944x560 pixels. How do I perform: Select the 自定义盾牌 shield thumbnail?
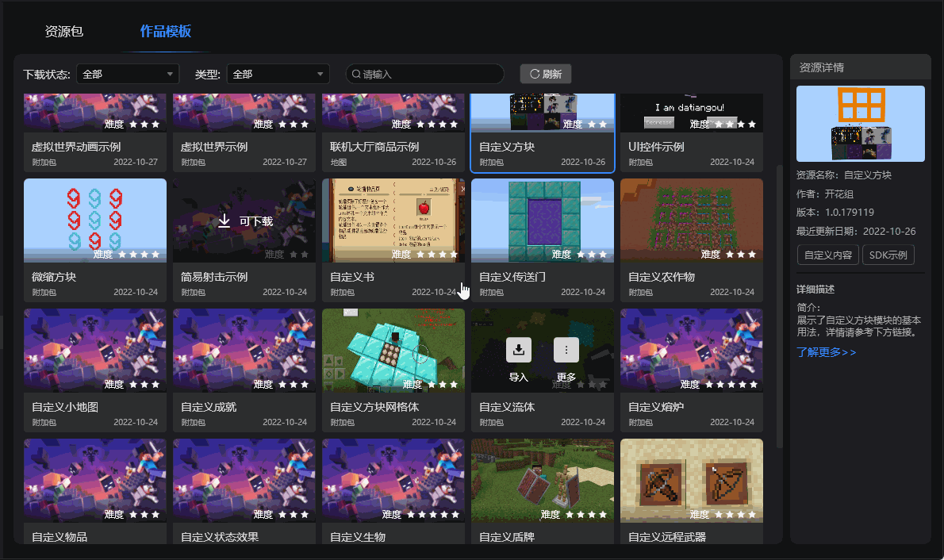[543, 481]
